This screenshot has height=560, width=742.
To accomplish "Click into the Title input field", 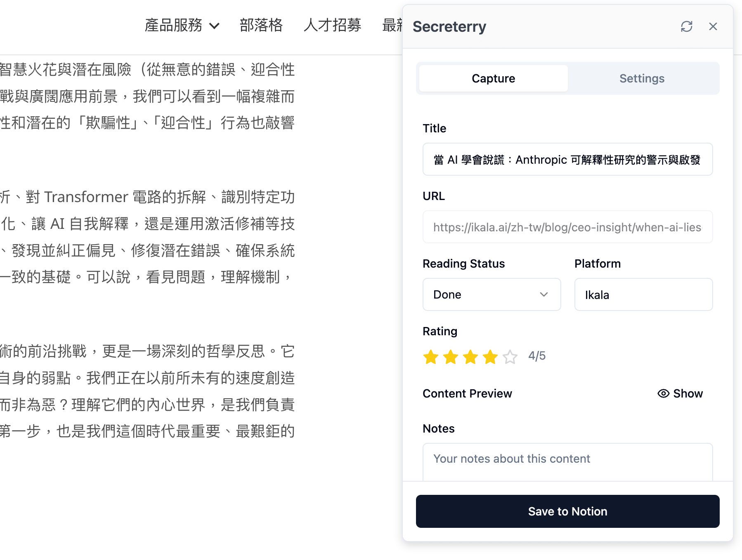I will click(x=567, y=160).
